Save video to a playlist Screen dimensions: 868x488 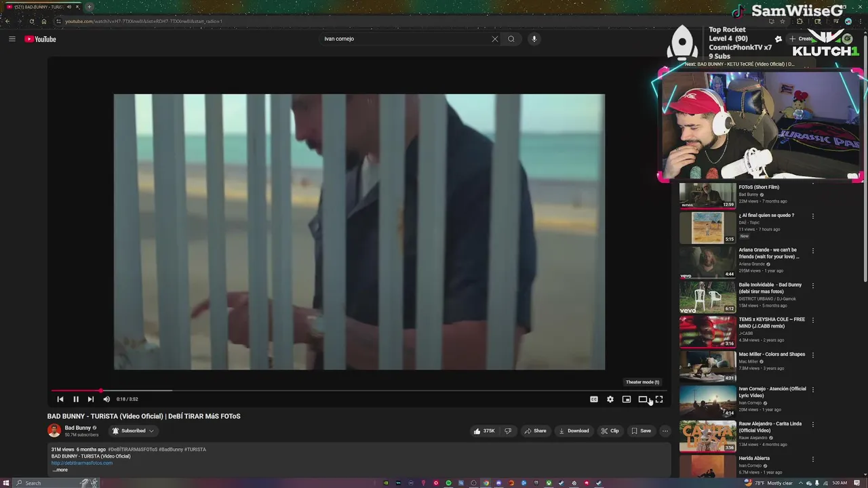point(641,430)
